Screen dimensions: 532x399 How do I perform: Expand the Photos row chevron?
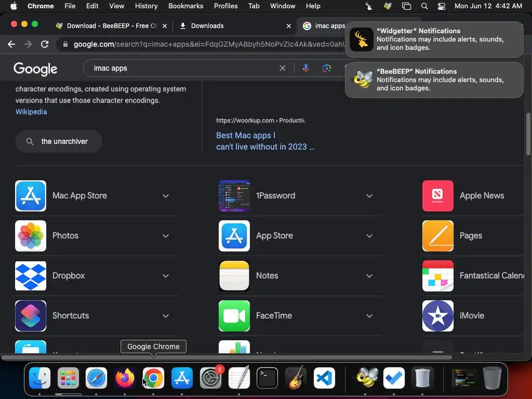click(x=166, y=236)
